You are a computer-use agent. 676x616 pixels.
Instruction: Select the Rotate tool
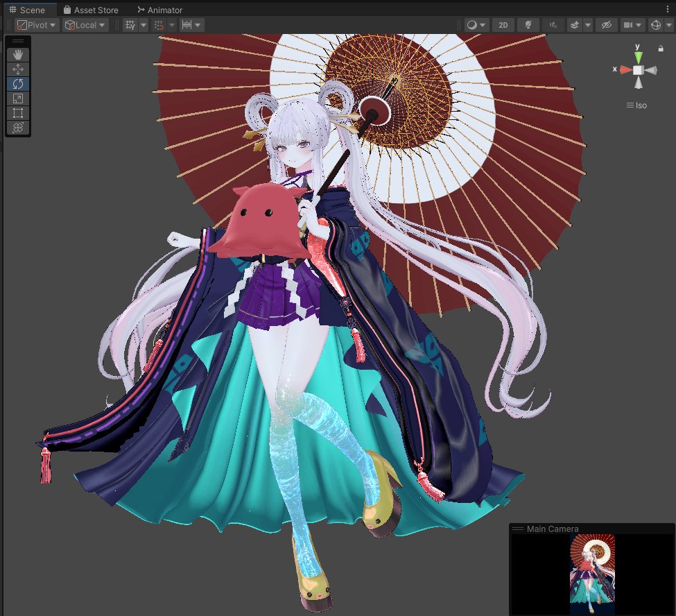tap(17, 84)
